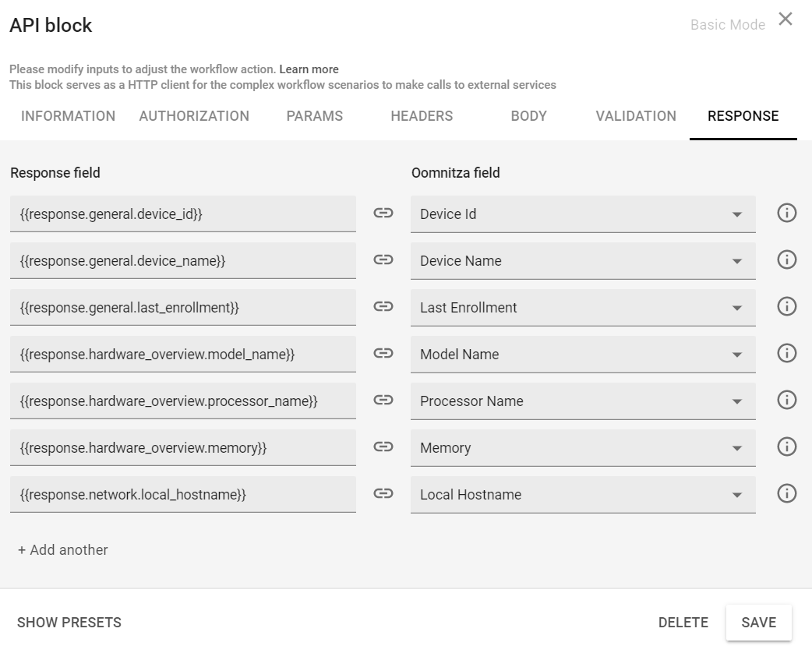This screenshot has width=812, height=646.
Task: Click the link icon next to Processor Name
Action: [383, 401]
